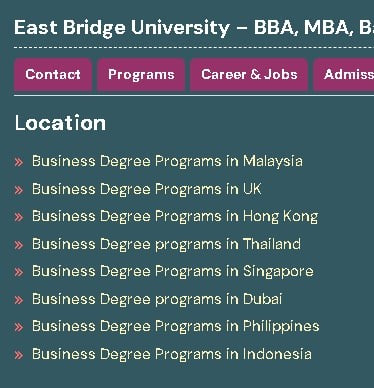This screenshot has width=374, height=388.
Task: Open the Programs menu button
Action: [141, 75]
